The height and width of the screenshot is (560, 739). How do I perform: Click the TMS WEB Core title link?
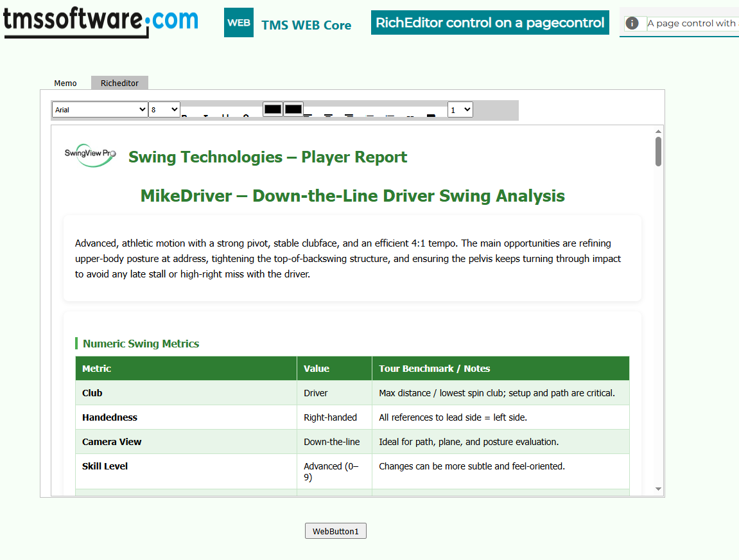coord(306,26)
